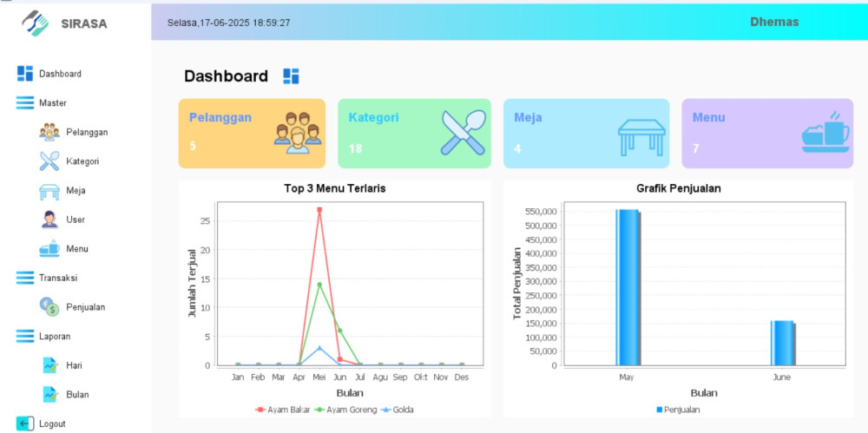The width and height of the screenshot is (868, 433).
Task: Click the Ayam Goreng peak point at Mei
Action: pyautogui.click(x=319, y=285)
